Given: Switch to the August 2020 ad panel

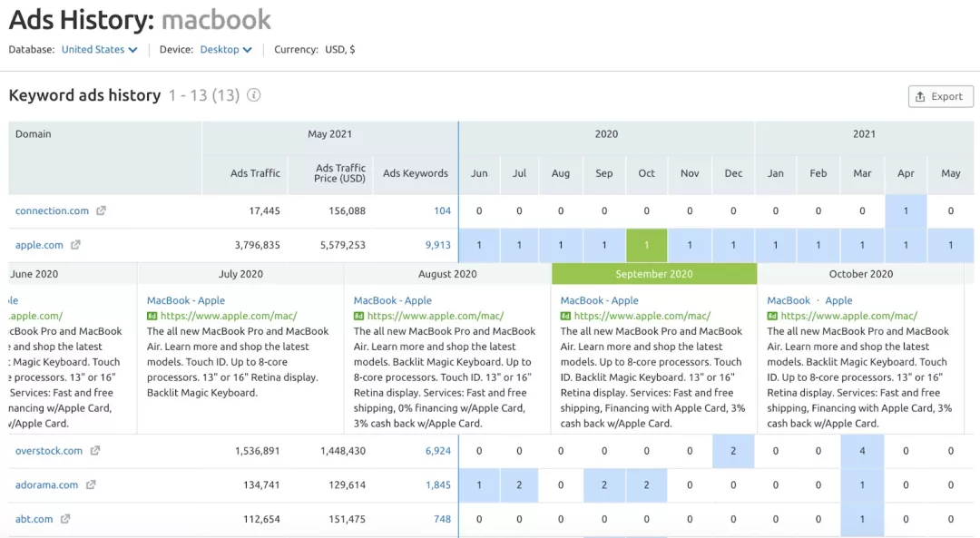Looking at the screenshot, I should click(447, 274).
